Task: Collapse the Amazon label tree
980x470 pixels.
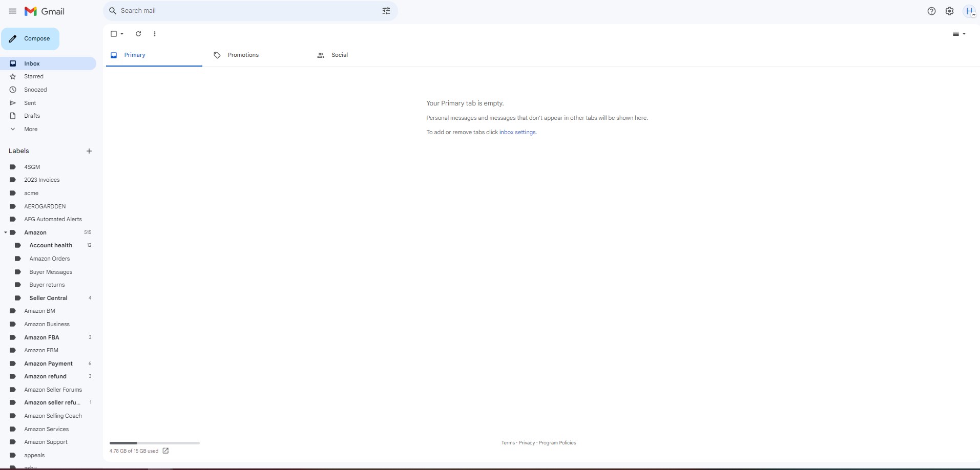Action: (6, 232)
